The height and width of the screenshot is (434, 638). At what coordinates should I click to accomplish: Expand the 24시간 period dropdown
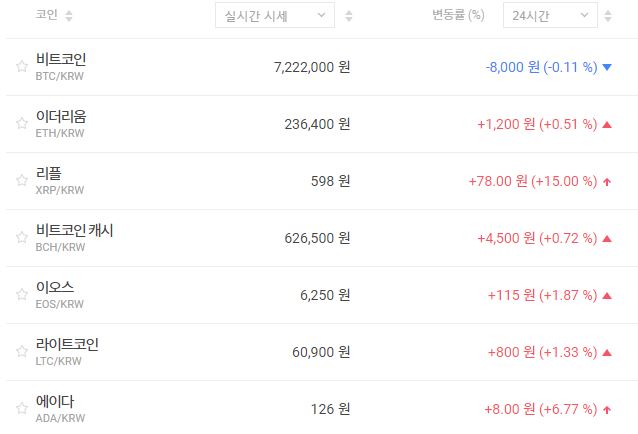click(x=550, y=16)
